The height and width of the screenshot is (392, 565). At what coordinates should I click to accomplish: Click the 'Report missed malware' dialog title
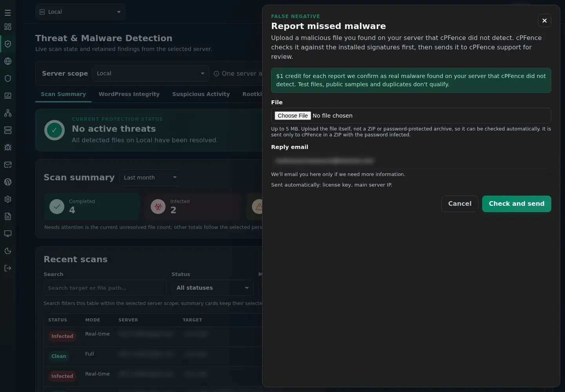click(328, 26)
